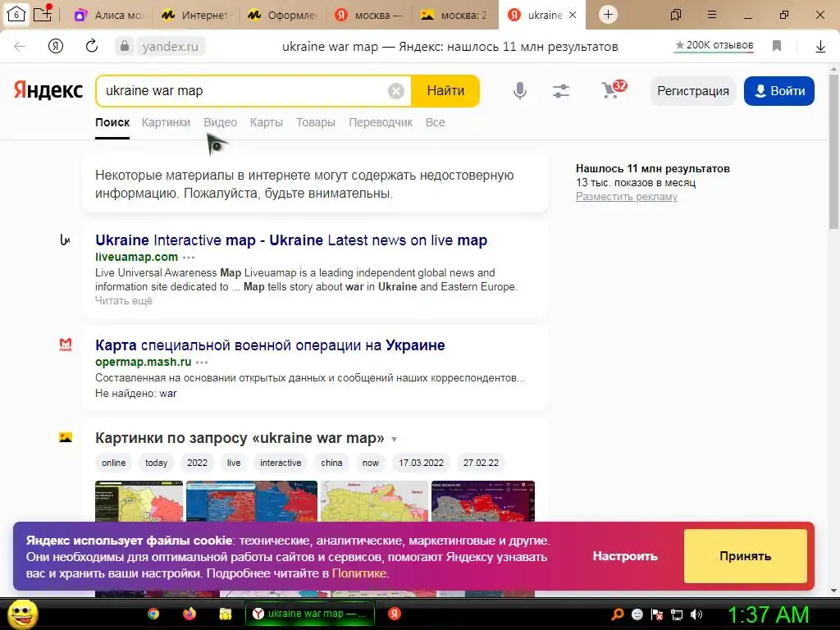Open the Переводчик section
The width and height of the screenshot is (840, 630).
381,122
